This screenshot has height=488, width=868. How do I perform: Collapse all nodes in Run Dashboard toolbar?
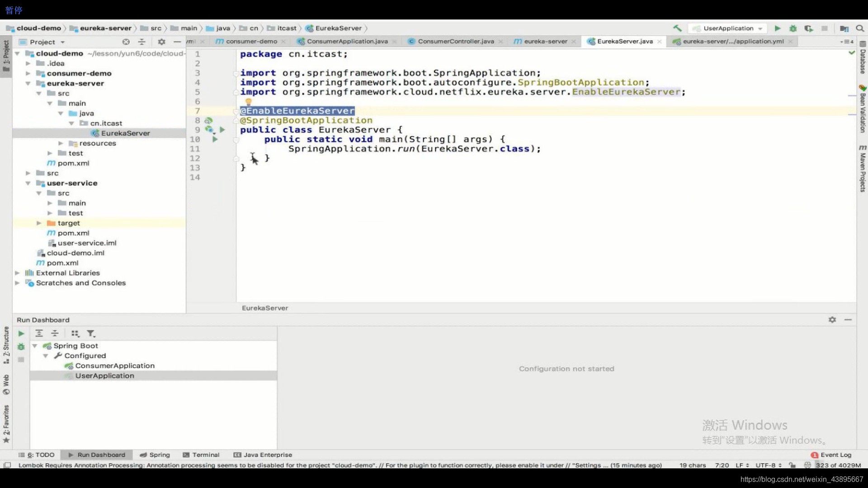click(x=55, y=333)
